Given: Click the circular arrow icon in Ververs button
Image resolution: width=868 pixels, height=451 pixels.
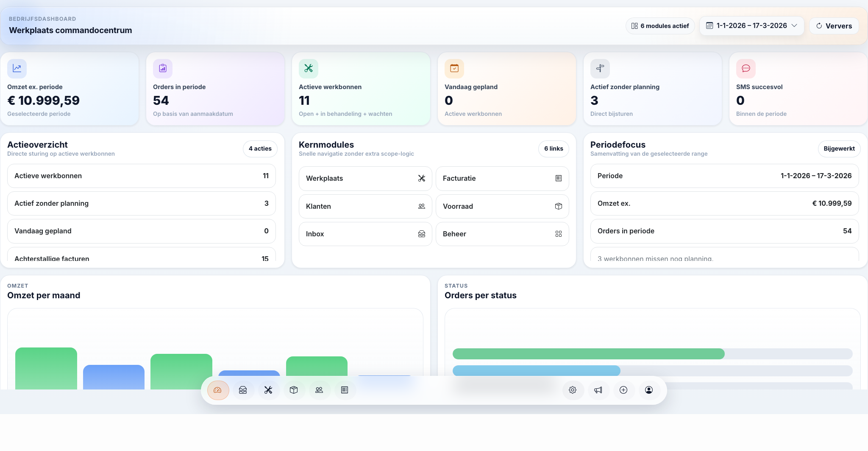Looking at the screenshot, I should [x=819, y=26].
